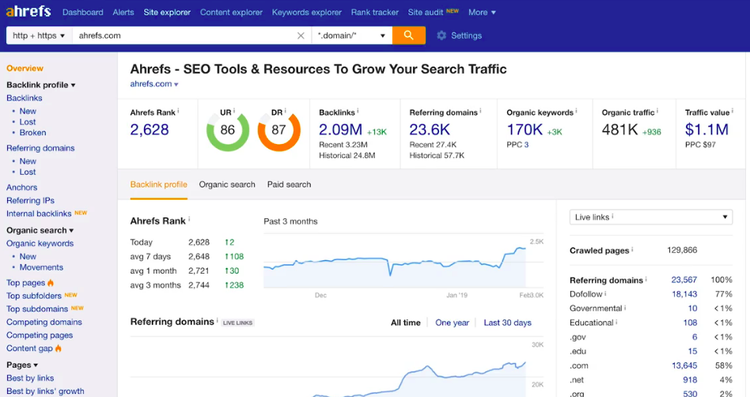Click the 2.09M Backlinks value
This screenshot has height=397, width=750.
click(341, 130)
